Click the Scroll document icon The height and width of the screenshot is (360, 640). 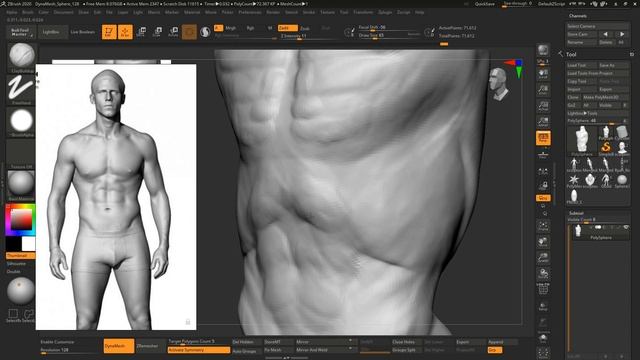click(543, 74)
